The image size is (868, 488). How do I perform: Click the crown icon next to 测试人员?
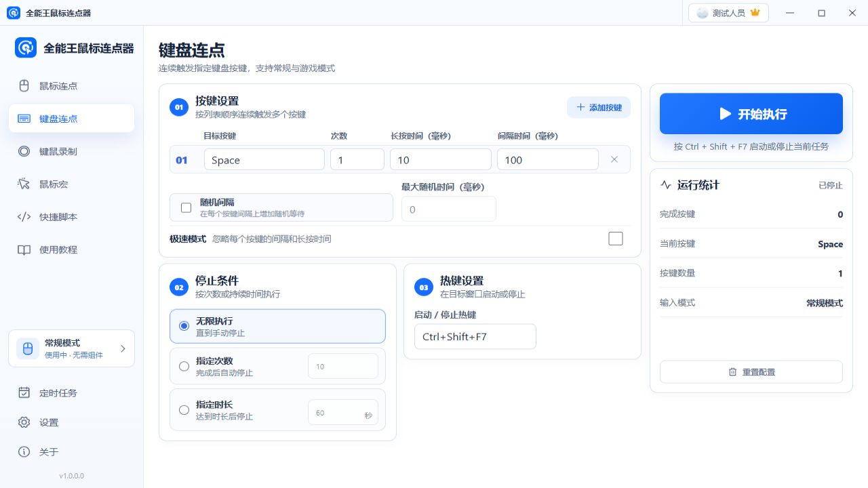coord(755,13)
